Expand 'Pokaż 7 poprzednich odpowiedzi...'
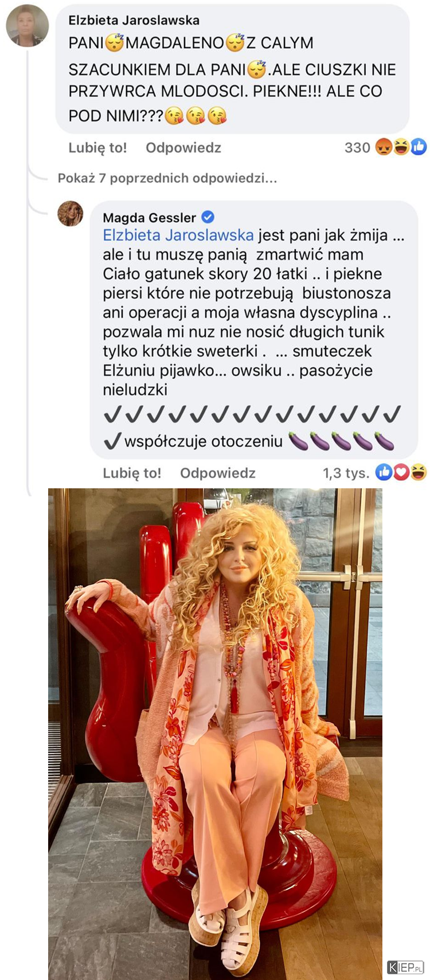The width and height of the screenshot is (430, 980). pyautogui.click(x=167, y=178)
